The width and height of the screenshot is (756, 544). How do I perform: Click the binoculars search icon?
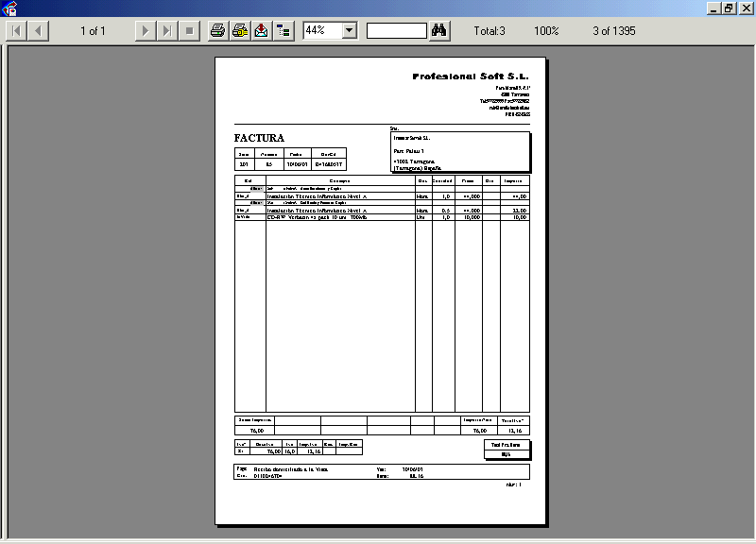pyautogui.click(x=438, y=31)
